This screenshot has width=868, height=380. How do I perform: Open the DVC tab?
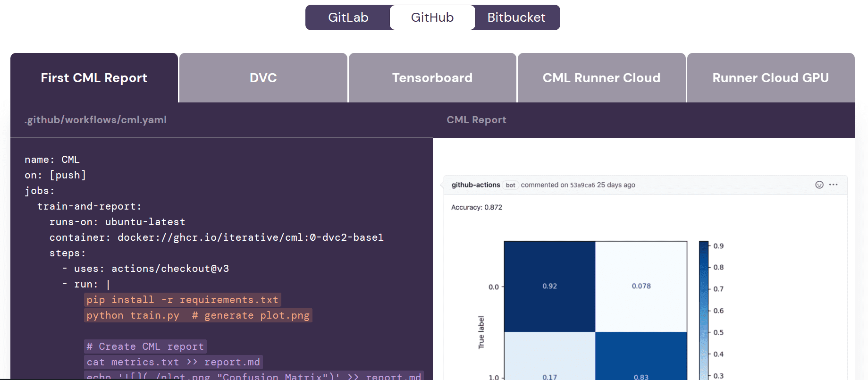[x=263, y=78]
